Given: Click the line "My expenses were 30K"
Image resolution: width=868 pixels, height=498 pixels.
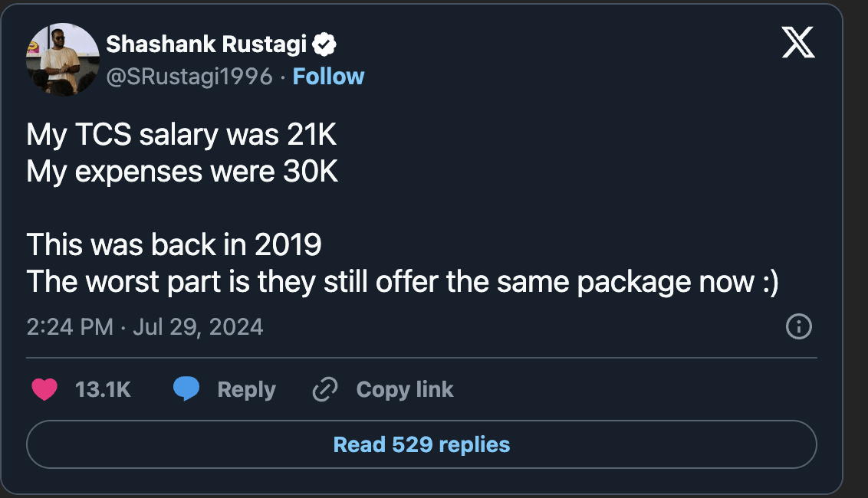Looking at the screenshot, I should click(x=182, y=172).
